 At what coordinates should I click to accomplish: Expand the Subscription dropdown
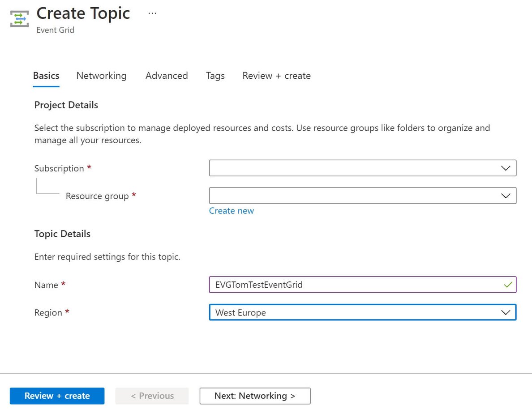coord(362,168)
